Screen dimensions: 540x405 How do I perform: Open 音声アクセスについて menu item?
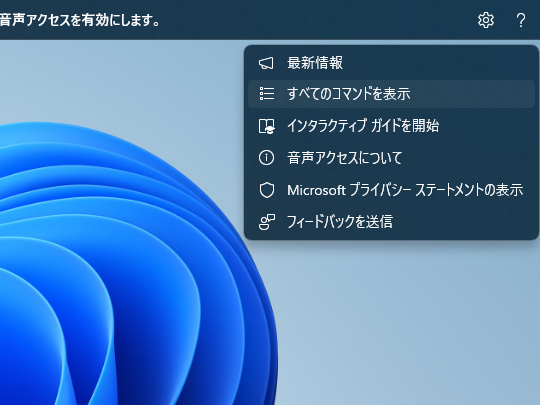pyautogui.click(x=391, y=158)
